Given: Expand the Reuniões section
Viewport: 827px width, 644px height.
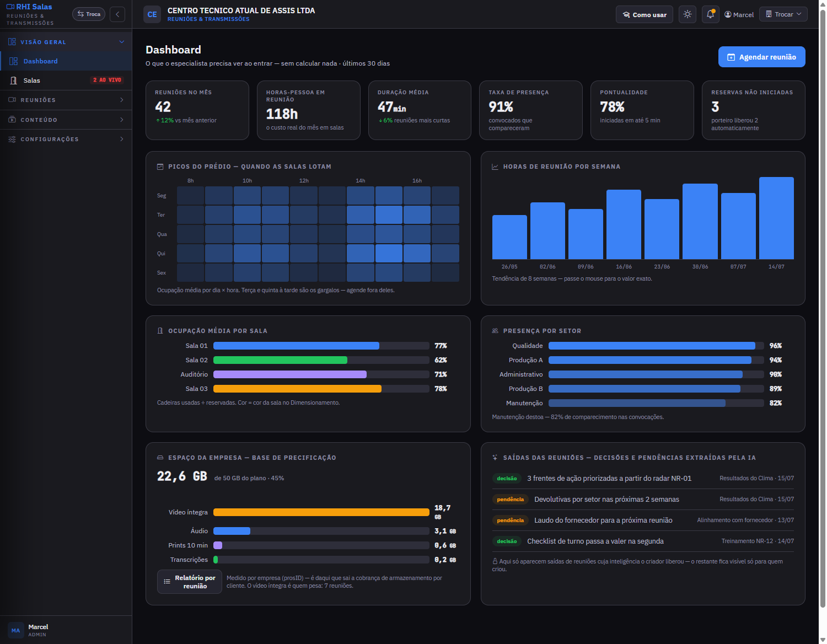Looking at the screenshot, I should click(x=66, y=100).
